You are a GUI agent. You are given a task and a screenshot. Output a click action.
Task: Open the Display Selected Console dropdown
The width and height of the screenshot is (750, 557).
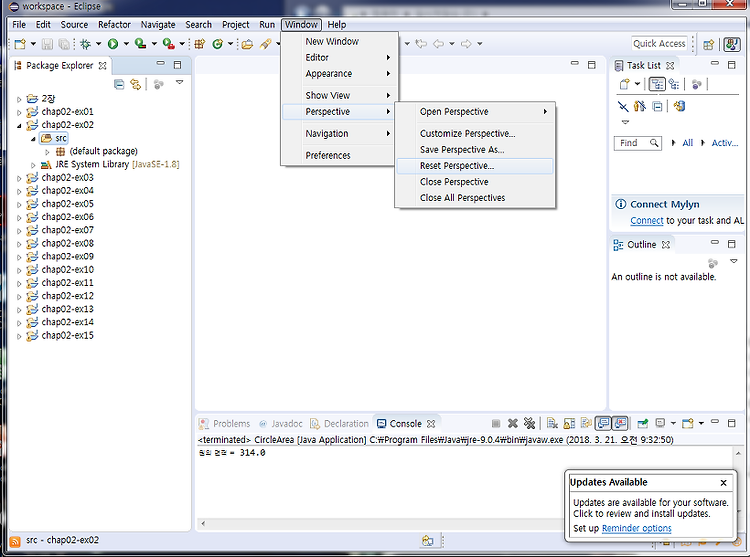pos(673,423)
